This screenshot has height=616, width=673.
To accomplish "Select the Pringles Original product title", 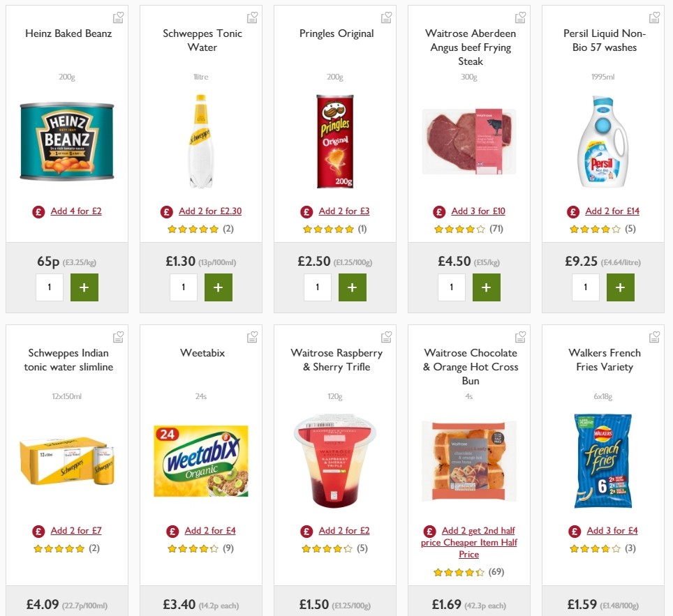I will [337, 33].
